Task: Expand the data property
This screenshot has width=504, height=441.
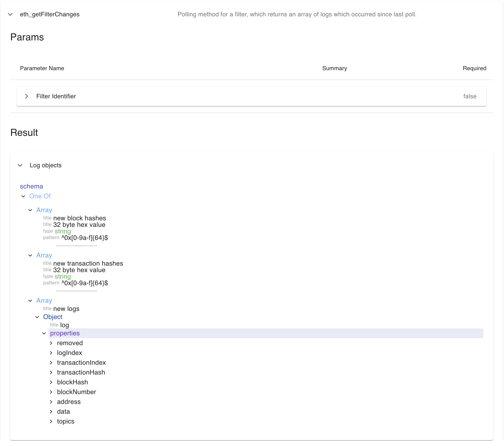Action: pyautogui.click(x=51, y=411)
